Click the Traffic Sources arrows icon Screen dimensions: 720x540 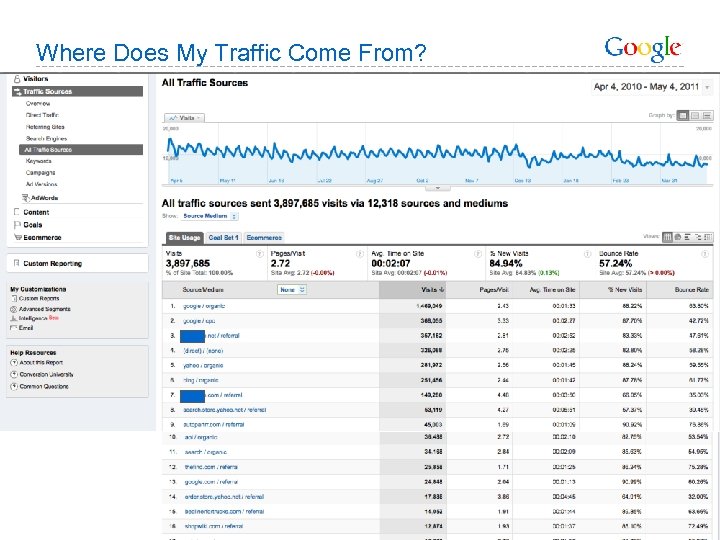(x=18, y=92)
